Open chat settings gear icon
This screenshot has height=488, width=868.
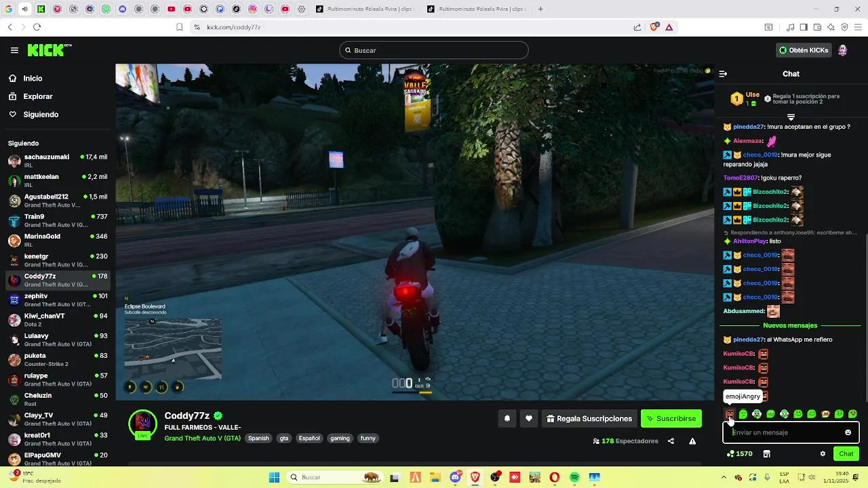pyautogui.click(x=823, y=453)
